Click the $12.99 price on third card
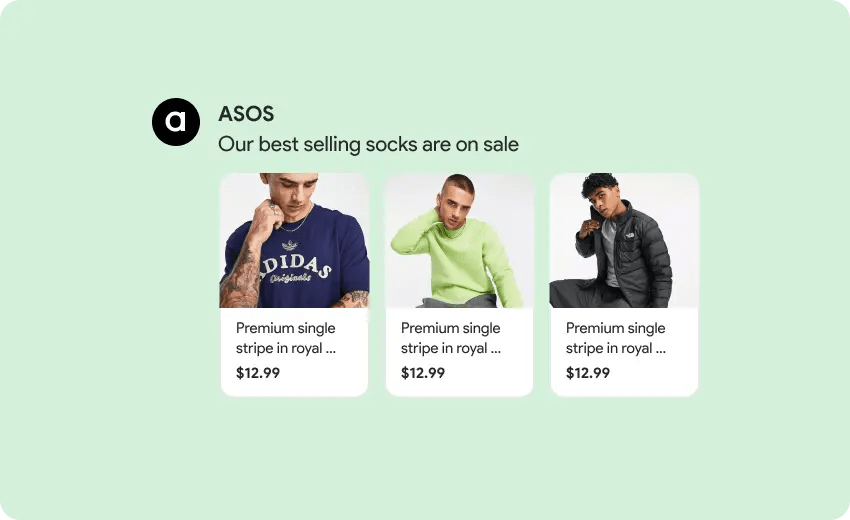 coord(588,373)
